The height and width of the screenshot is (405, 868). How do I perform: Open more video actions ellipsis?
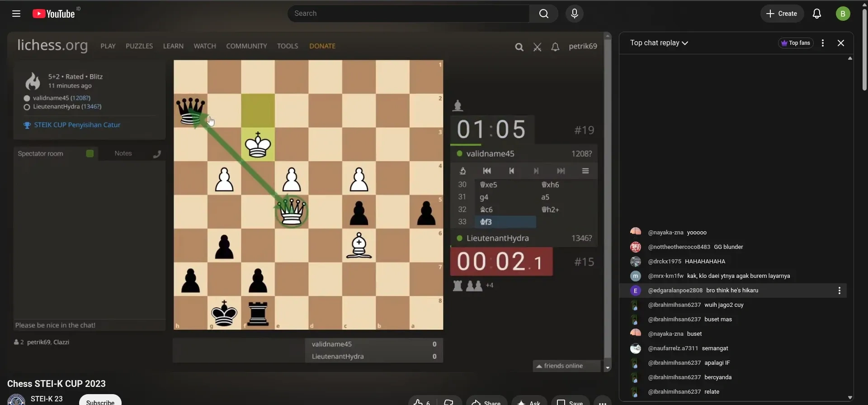(x=603, y=402)
